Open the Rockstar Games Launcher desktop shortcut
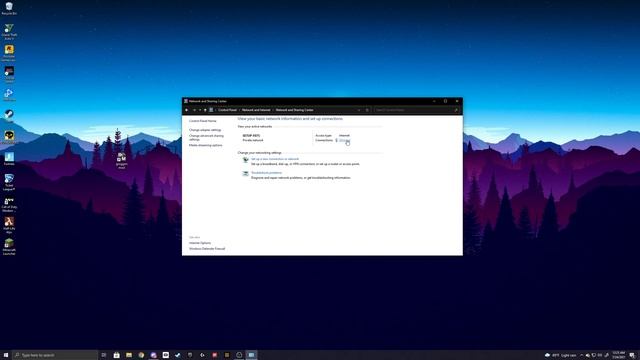 (x=9, y=53)
